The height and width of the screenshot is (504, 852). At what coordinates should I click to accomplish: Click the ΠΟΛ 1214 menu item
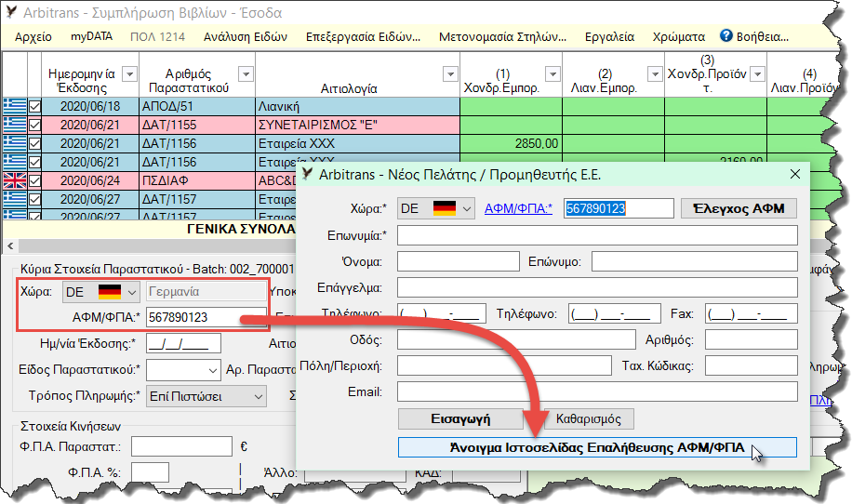[157, 37]
